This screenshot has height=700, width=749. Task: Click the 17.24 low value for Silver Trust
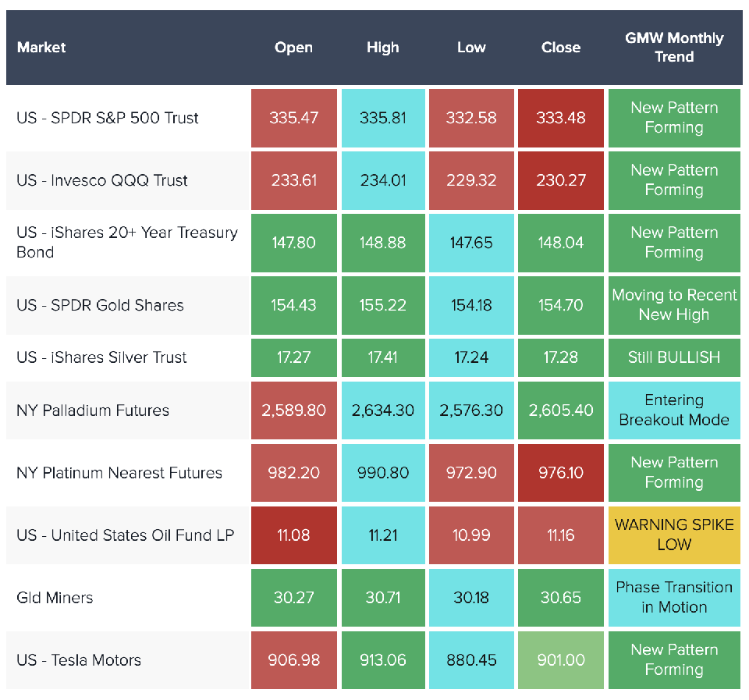[471, 357]
